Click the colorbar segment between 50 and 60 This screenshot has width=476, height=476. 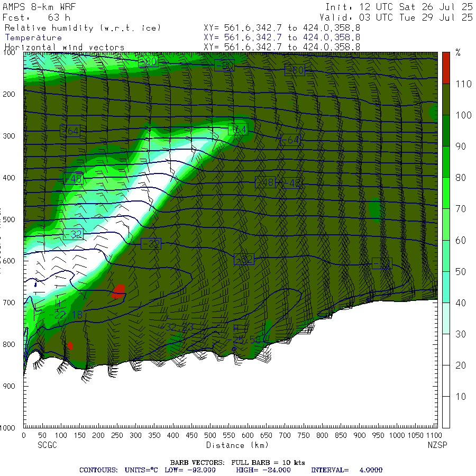pyautogui.click(x=446, y=256)
